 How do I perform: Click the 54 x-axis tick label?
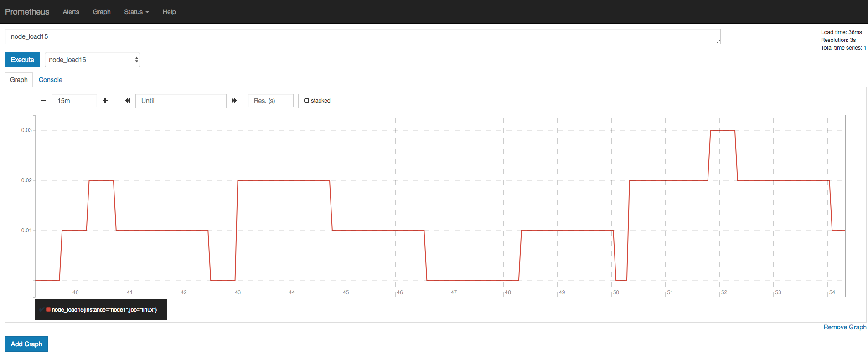click(832, 292)
